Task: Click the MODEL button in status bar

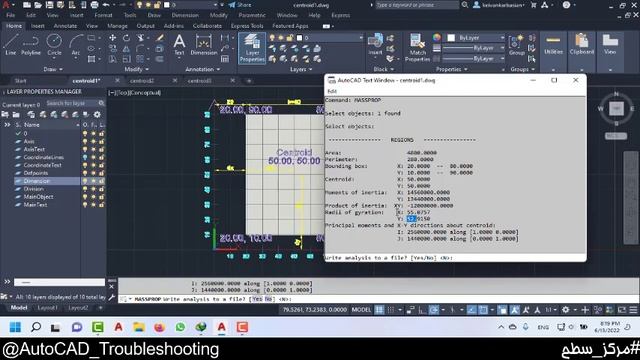Action: click(x=361, y=310)
